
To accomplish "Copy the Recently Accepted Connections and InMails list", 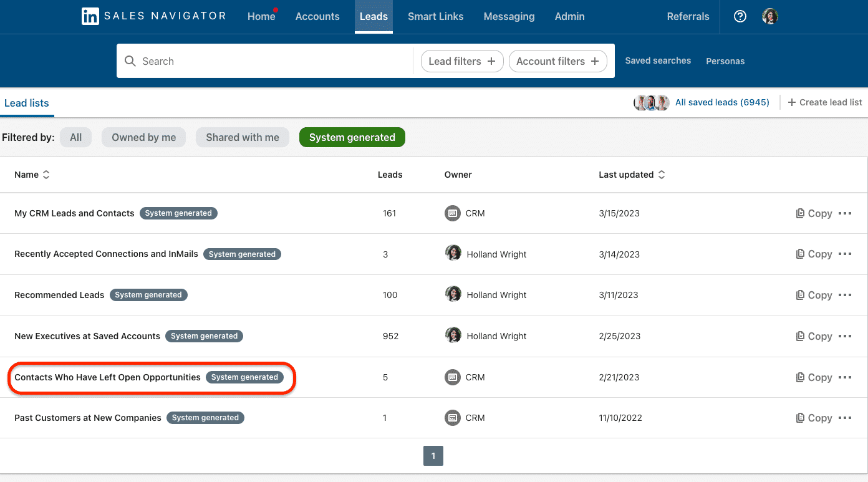I will (x=814, y=254).
